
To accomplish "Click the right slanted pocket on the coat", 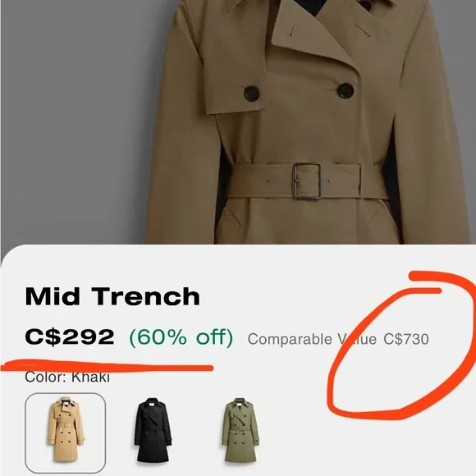I will click(375, 213).
